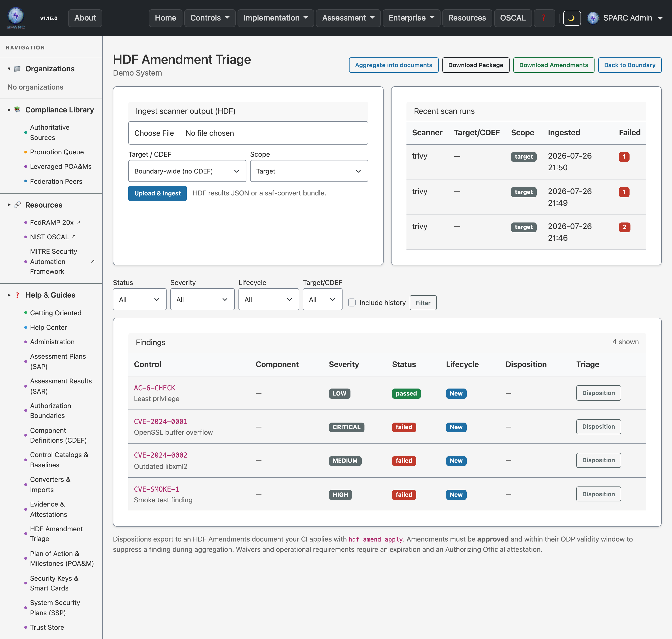Enable the Include history checkbox
672x639 pixels.
tap(352, 302)
